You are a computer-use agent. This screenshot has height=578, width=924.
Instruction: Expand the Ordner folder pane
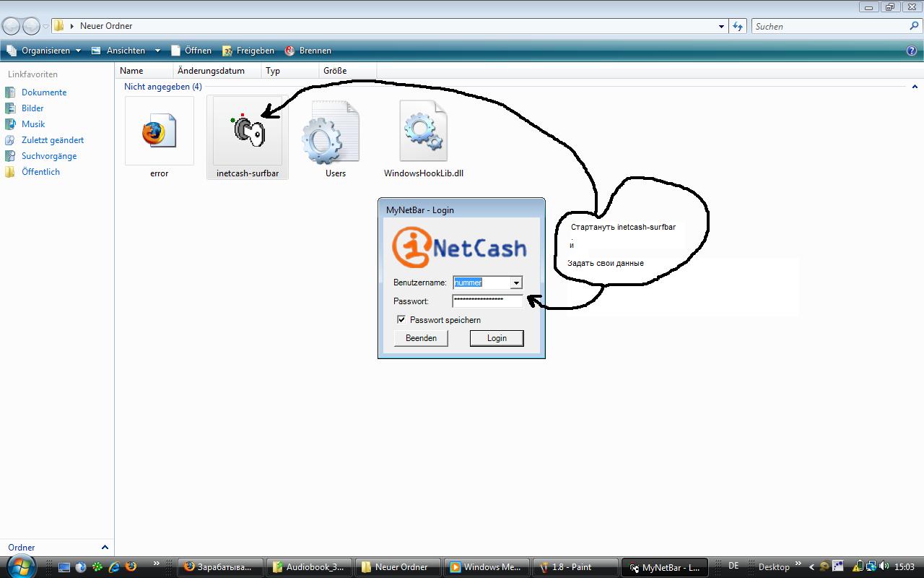105,548
